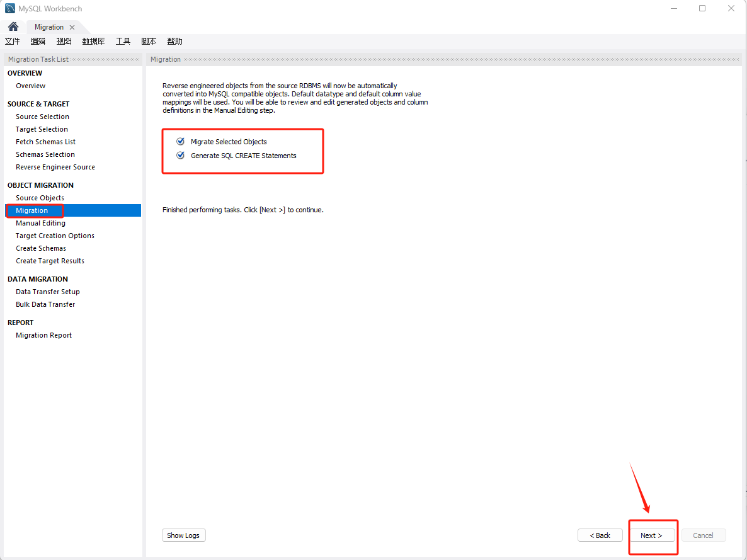Image resolution: width=747 pixels, height=560 pixels.
Task: Open the 帮助 menu
Action: tap(174, 42)
